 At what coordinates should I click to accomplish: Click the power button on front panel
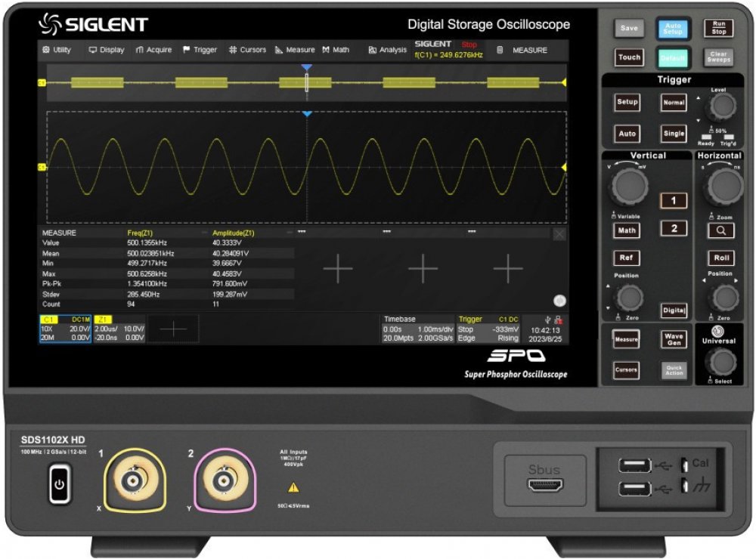60,484
